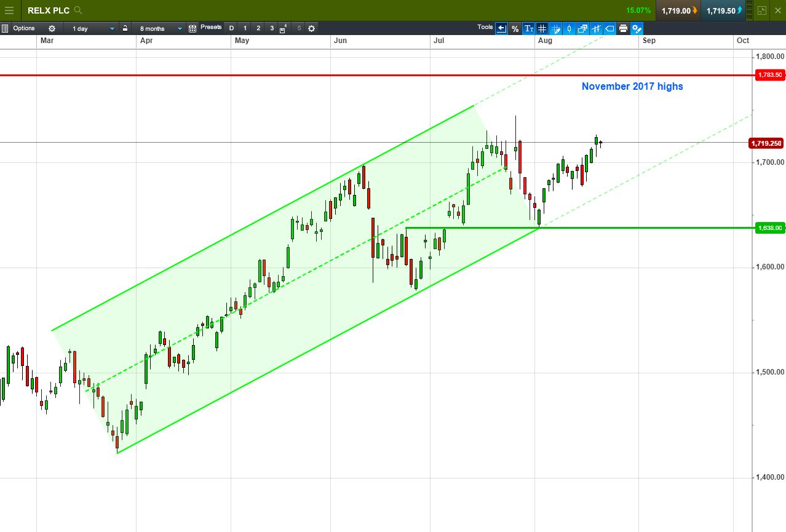Viewport: 786px width, 532px height.
Task: Close the RELX PLC chart
Action: coord(777,10)
